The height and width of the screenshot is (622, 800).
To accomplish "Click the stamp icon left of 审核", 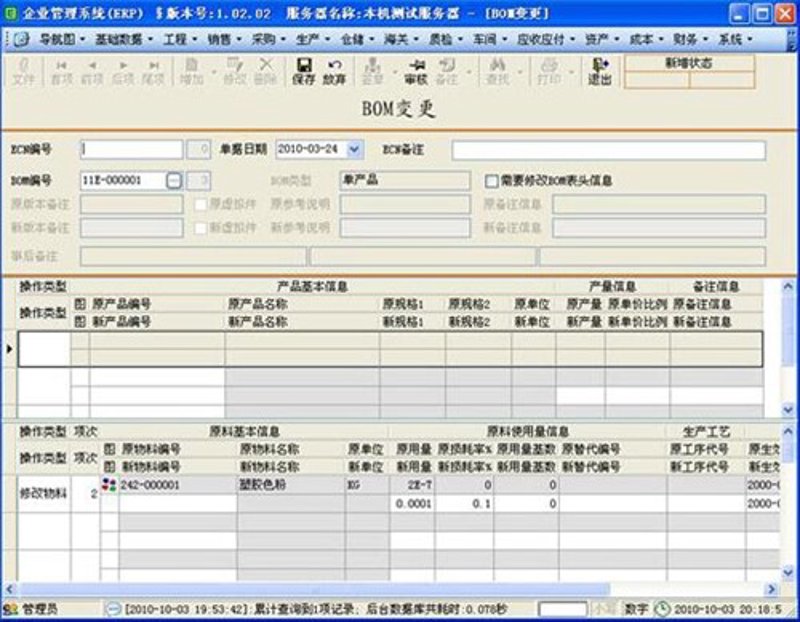I will 372,71.
